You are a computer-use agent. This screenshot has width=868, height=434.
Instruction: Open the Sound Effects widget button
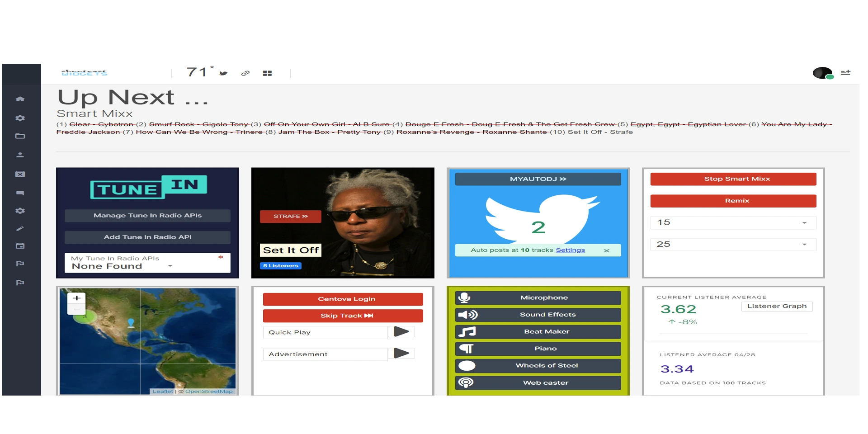click(x=538, y=315)
